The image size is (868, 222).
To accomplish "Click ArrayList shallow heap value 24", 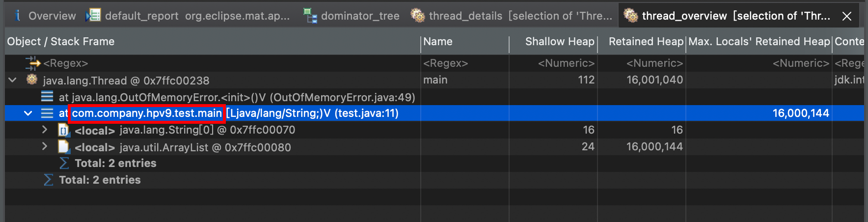I will pos(588,147).
